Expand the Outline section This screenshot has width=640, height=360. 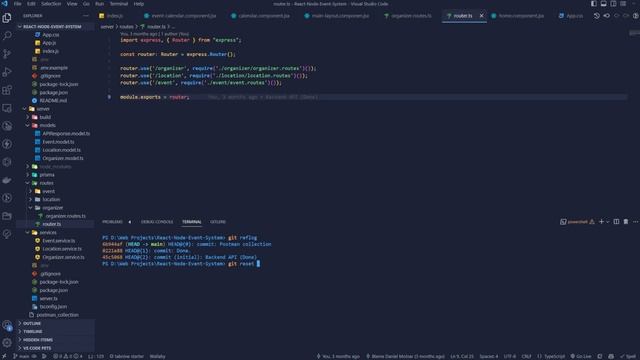pyautogui.click(x=55, y=323)
